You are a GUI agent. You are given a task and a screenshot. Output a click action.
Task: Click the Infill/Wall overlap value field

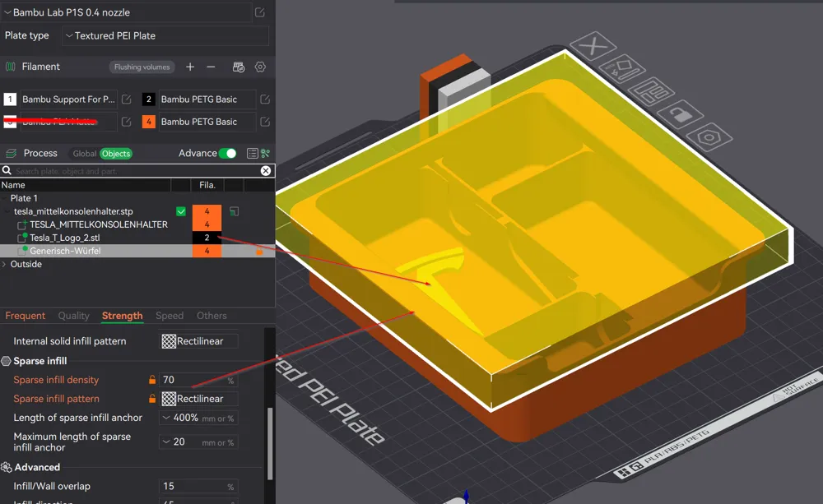click(x=198, y=486)
